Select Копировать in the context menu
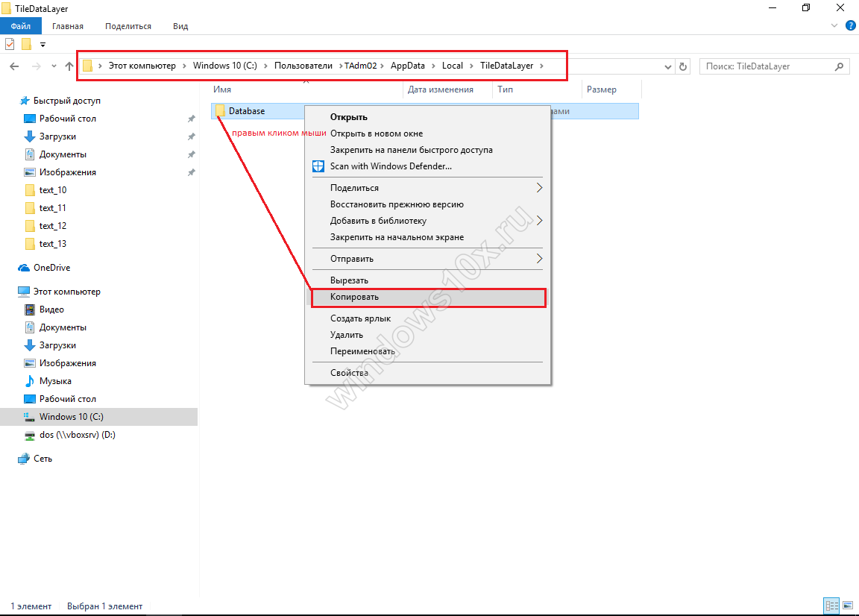The width and height of the screenshot is (859, 616). (355, 297)
